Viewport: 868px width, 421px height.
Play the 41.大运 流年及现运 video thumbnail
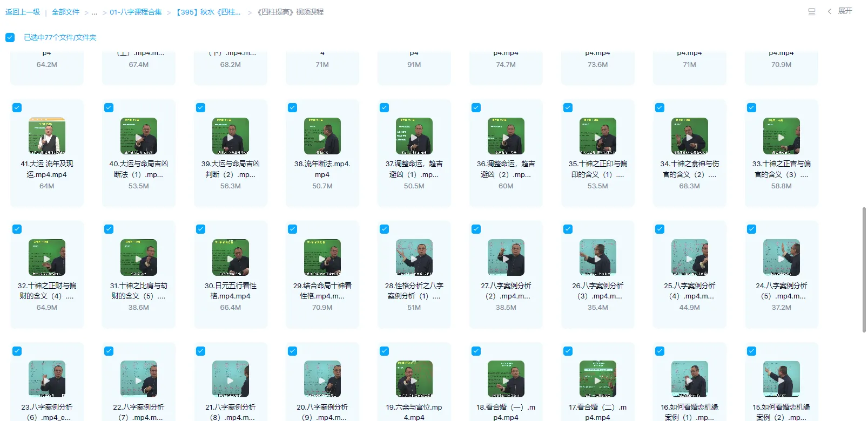[47, 137]
